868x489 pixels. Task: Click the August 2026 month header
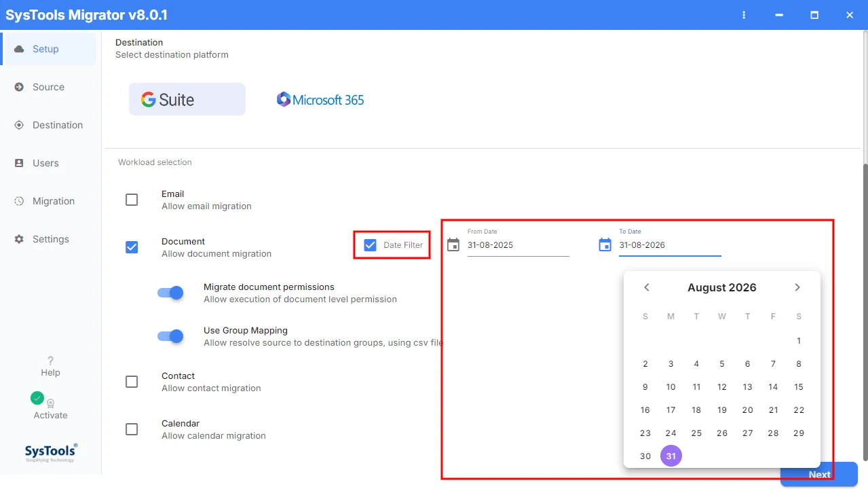pyautogui.click(x=722, y=287)
